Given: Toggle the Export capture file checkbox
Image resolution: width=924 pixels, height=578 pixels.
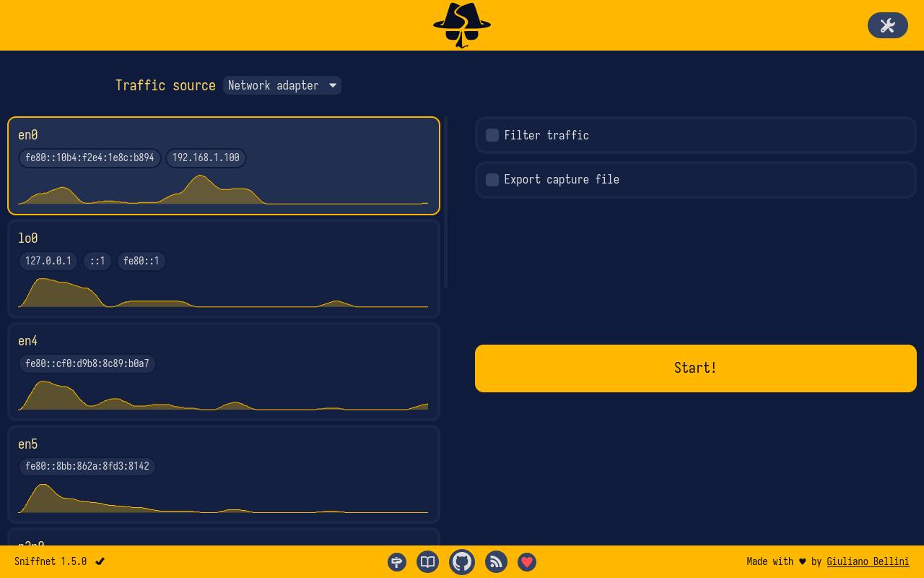Looking at the screenshot, I should point(492,179).
